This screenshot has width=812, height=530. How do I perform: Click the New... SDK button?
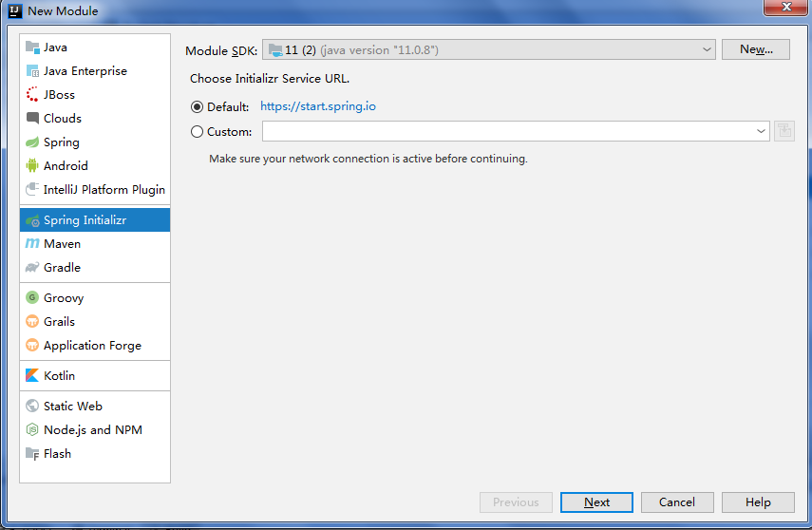(x=756, y=49)
